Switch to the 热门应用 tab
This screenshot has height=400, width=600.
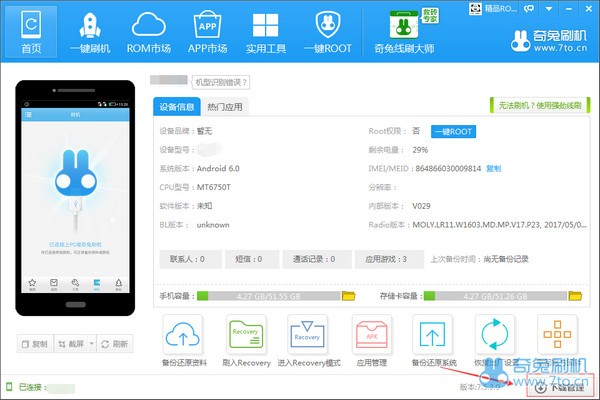pos(226,107)
